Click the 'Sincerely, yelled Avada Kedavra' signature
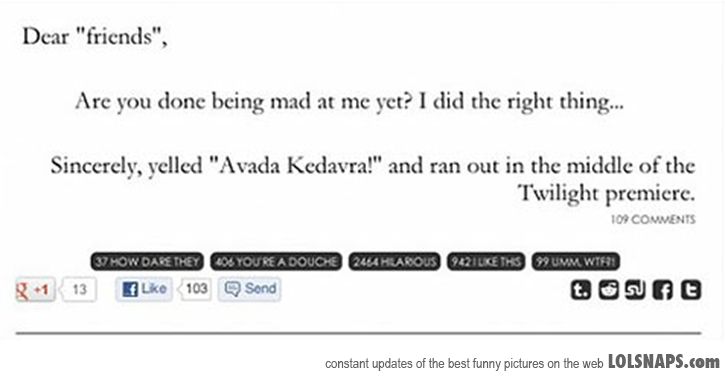The image size is (725, 381). [x=373, y=179]
